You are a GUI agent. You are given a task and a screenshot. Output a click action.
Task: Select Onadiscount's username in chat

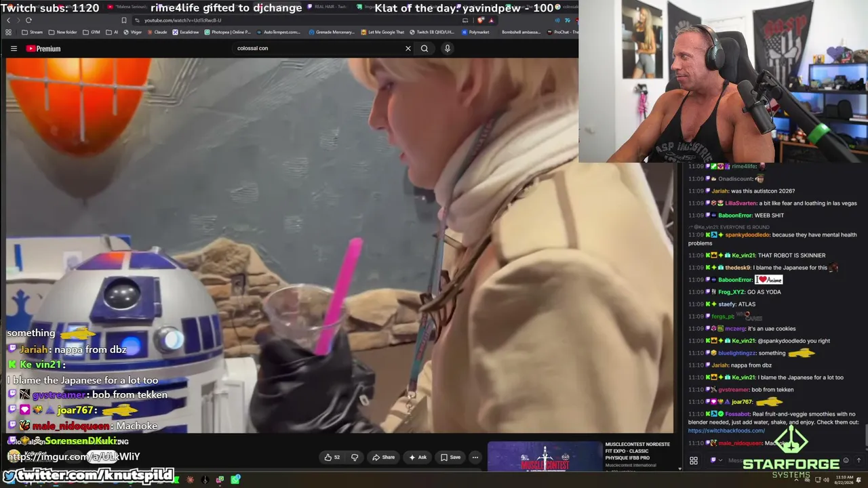735,179
